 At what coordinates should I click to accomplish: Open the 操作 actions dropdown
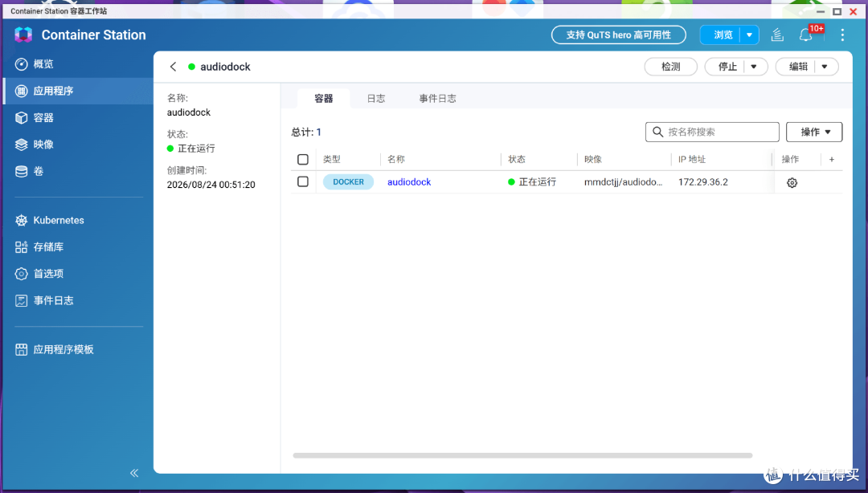point(814,132)
